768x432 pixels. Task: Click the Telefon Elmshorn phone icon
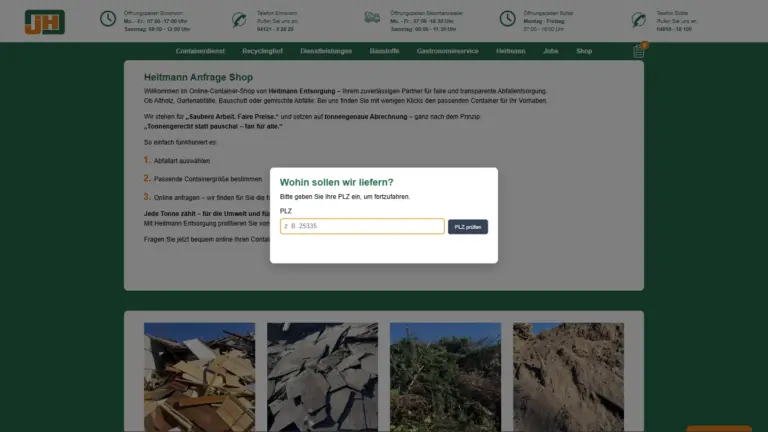[x=238, y=19]
